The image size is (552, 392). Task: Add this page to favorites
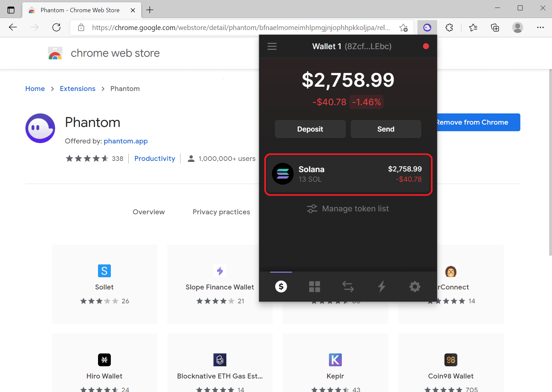tap(404, 28)
